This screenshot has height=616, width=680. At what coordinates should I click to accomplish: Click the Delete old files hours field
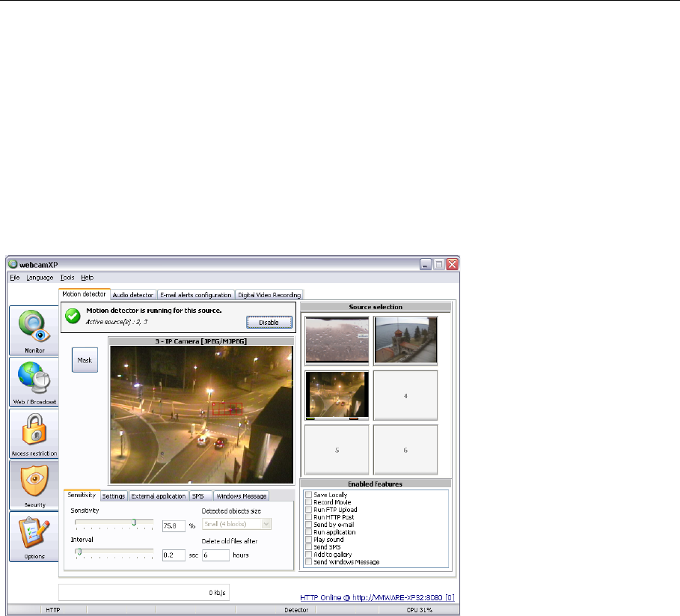coord(215,555)
